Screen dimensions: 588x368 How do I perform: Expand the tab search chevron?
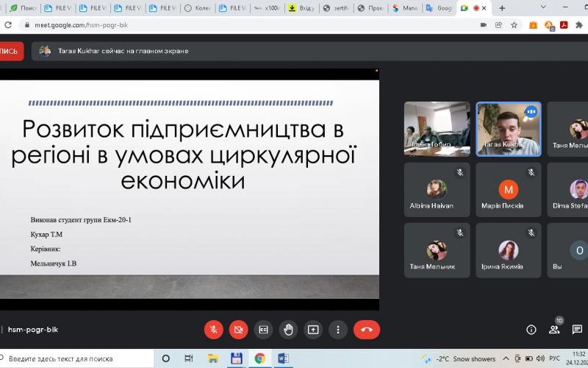click(x=543, y=7)
